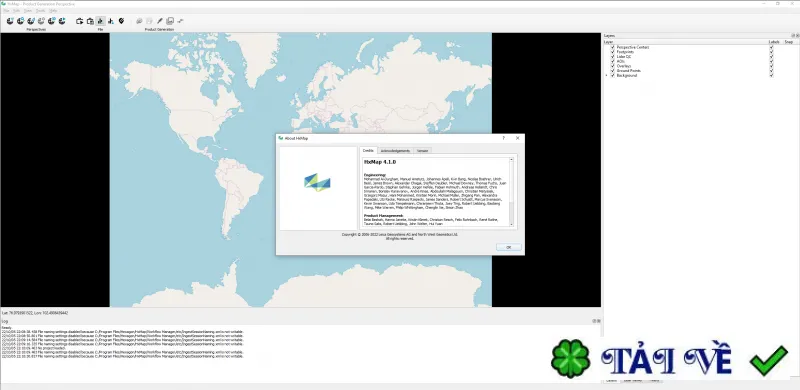This screenshot has height=390, width=800.
Task: Select the pencil tool in Product Generation
Action: coord(160,21)
